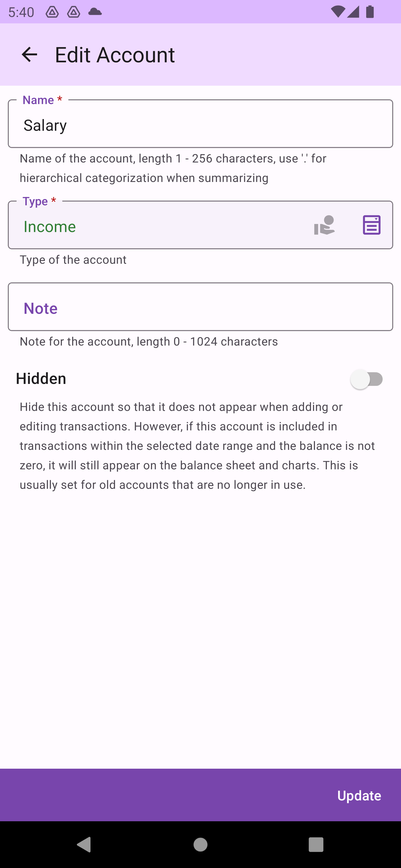This screenshot has width=401, height=868.
Task: Click into the Note text field
Action: (x=200, y=307)
